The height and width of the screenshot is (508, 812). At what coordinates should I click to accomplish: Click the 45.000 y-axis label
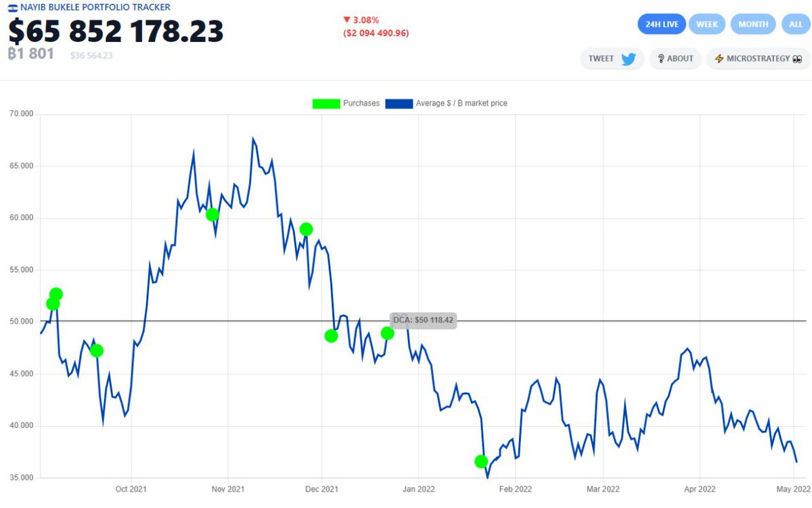pyautogui.click(x=21, y=374)
